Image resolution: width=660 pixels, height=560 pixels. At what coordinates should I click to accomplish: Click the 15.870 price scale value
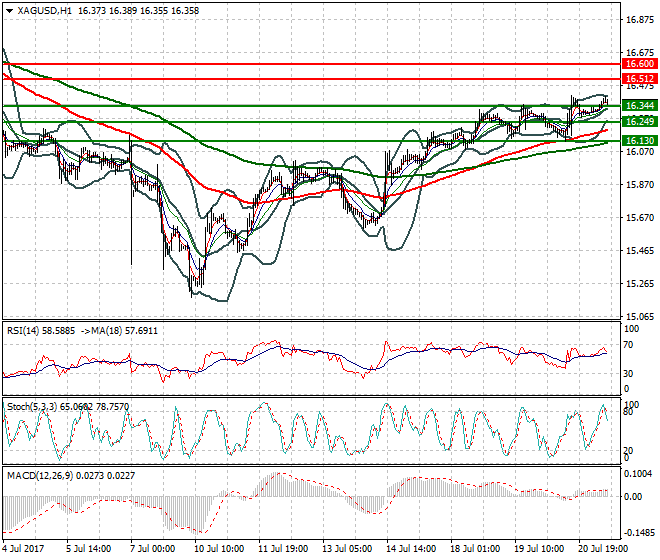tap(640, 185)
